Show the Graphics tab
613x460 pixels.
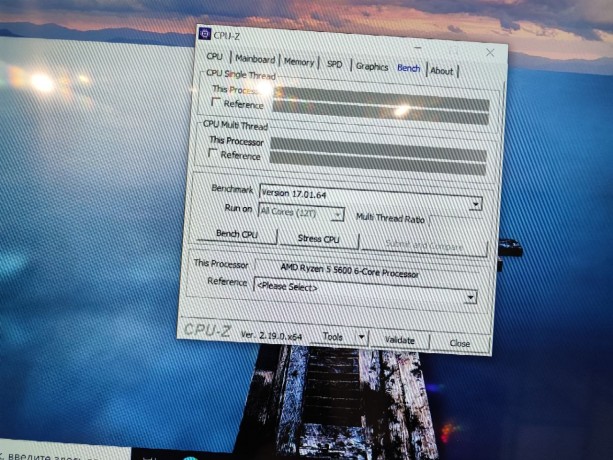coord(371,67)
